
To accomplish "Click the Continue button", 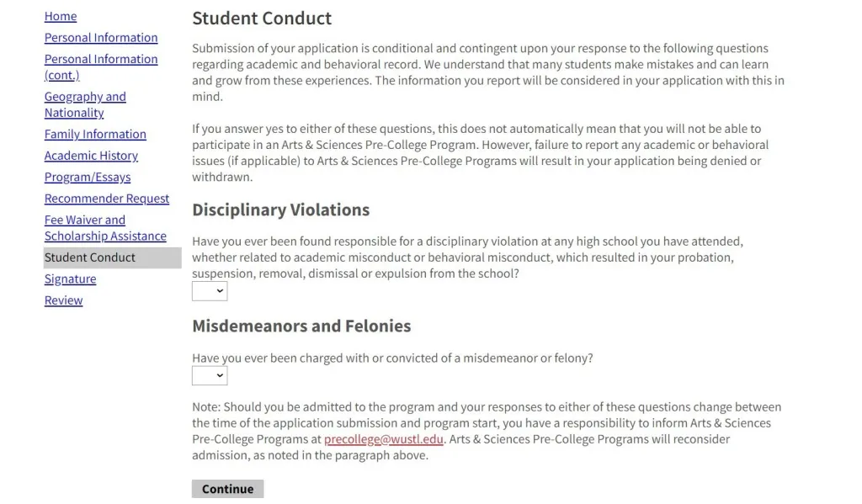I will [227, 489].
